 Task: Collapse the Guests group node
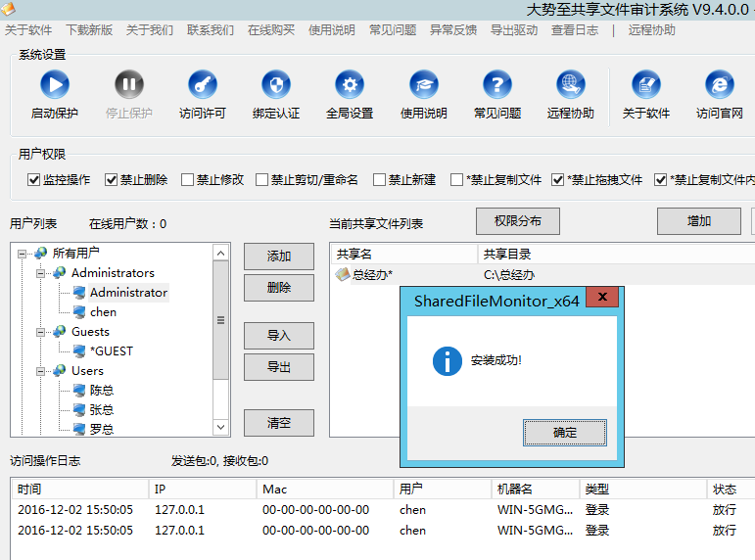[x=42, y=332]
